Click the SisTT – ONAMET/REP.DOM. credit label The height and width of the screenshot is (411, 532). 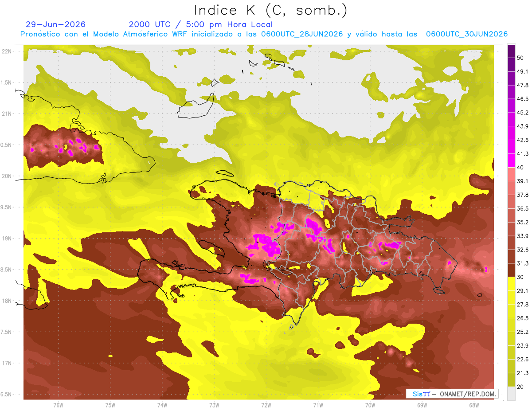click(452, 394)
